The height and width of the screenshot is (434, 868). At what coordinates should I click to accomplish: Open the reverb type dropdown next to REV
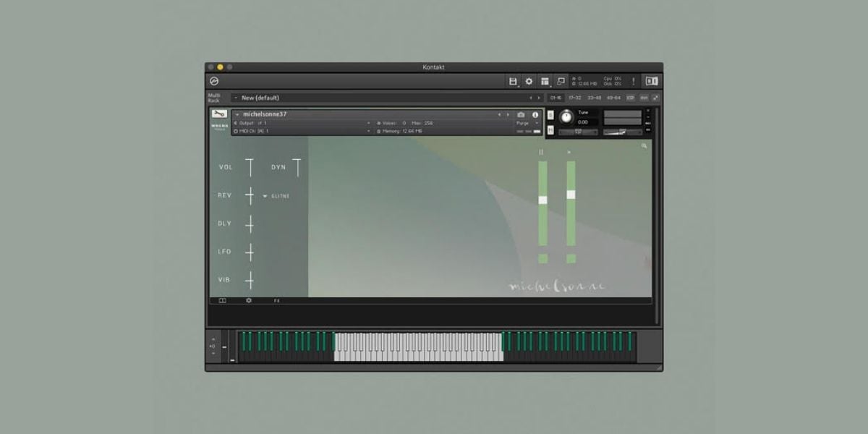tap(265, 196)
